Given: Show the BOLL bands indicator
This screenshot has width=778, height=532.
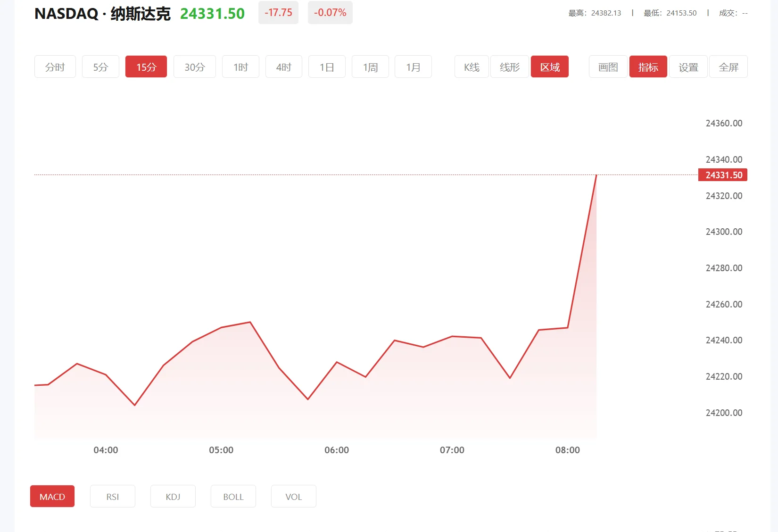Looking at the screenshot, I should [233, 496].
